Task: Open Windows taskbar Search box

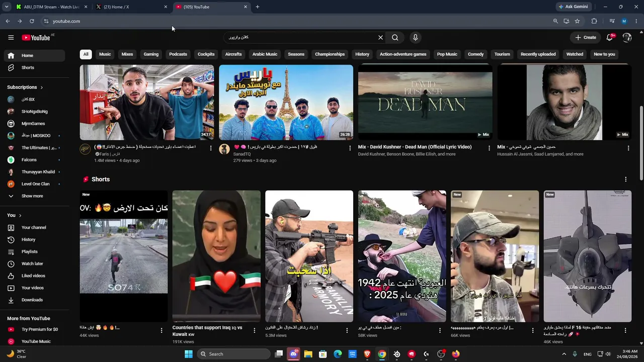Action: [x=234, y=354]
